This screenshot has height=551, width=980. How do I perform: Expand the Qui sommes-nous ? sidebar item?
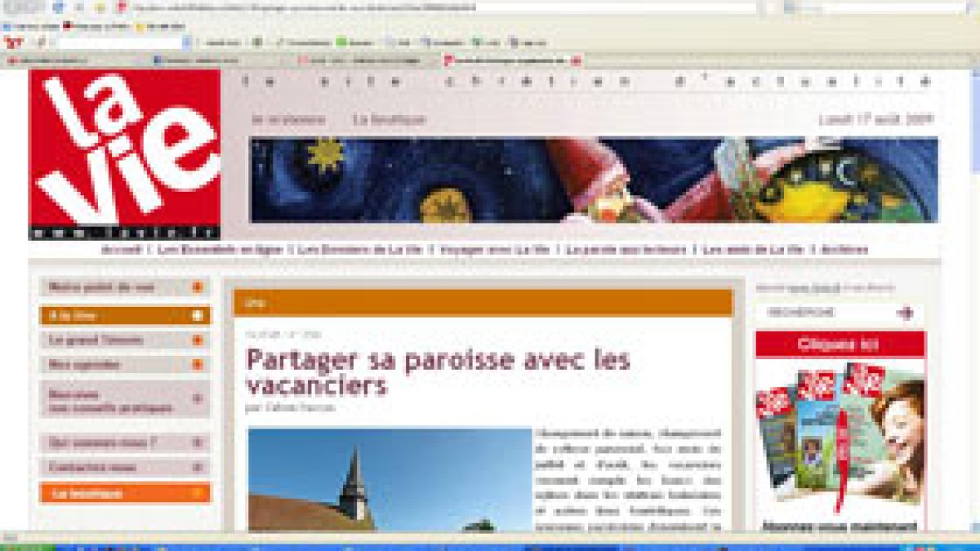tap(197, 442)
